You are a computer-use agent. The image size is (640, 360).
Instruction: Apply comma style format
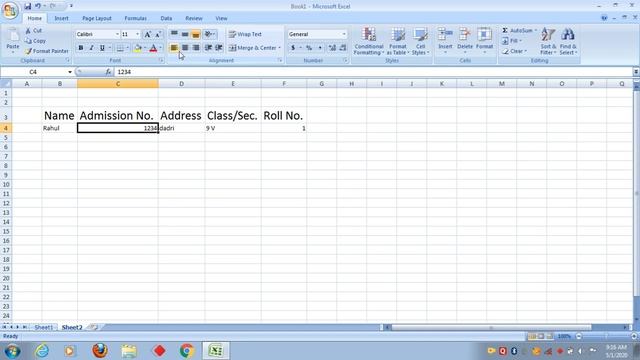[x=320, y=48]
